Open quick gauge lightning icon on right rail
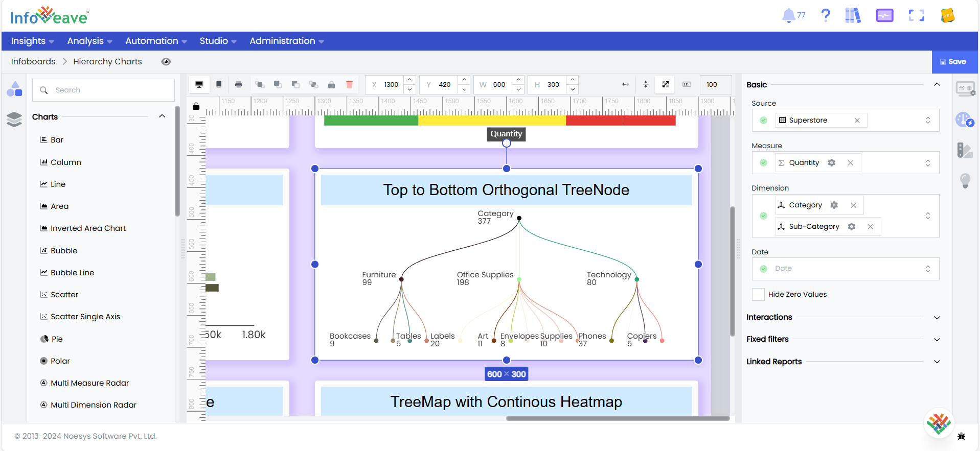The image size is (980, 451). click(x=965, y=120)
